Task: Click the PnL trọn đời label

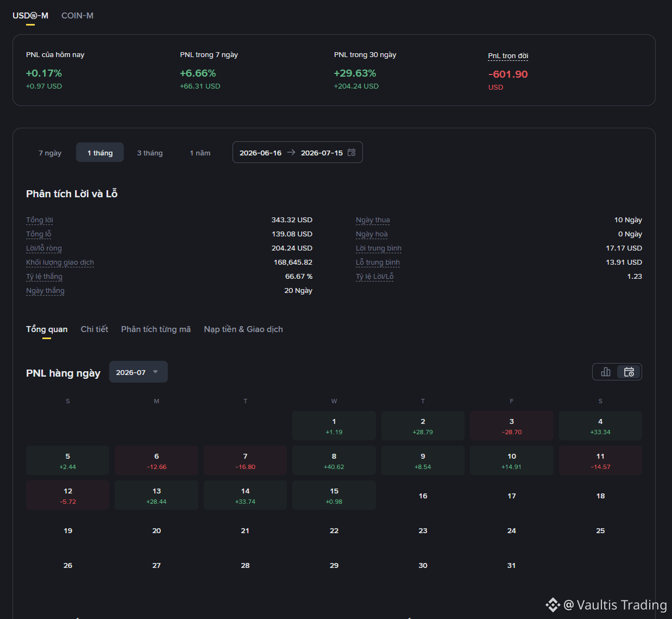Action: coord(508,56)
